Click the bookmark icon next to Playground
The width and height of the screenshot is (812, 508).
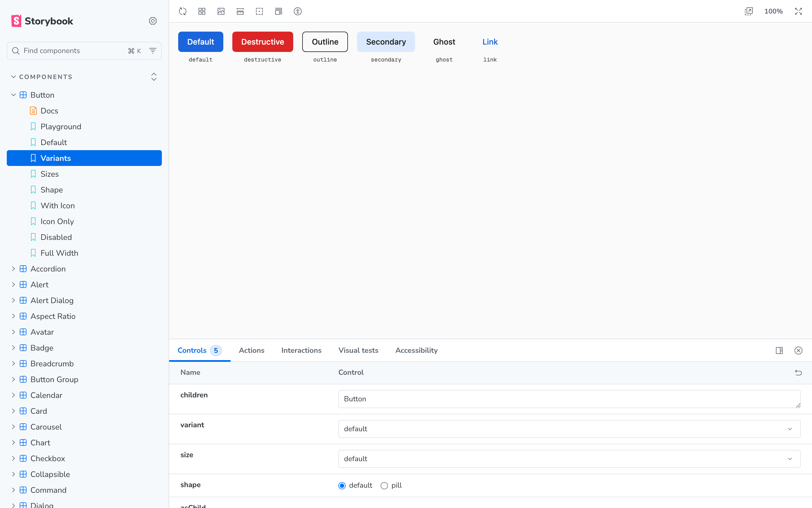coord(33,126)
